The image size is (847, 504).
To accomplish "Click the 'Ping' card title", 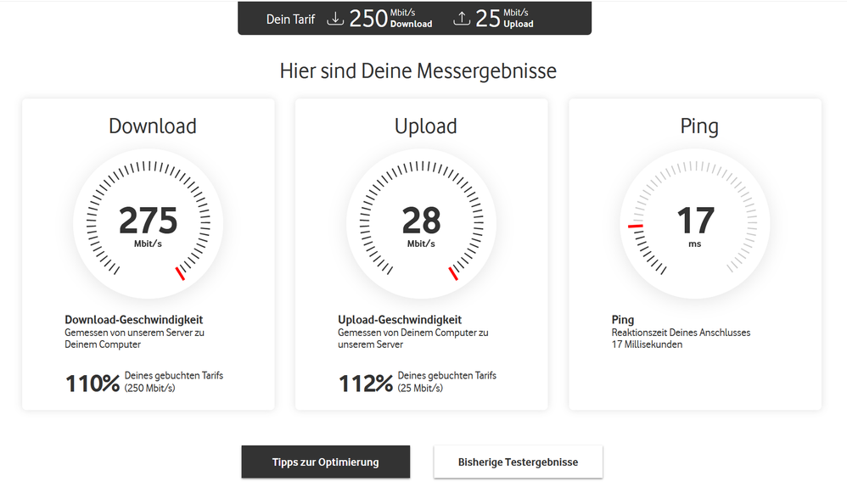I will pos(699,126).
